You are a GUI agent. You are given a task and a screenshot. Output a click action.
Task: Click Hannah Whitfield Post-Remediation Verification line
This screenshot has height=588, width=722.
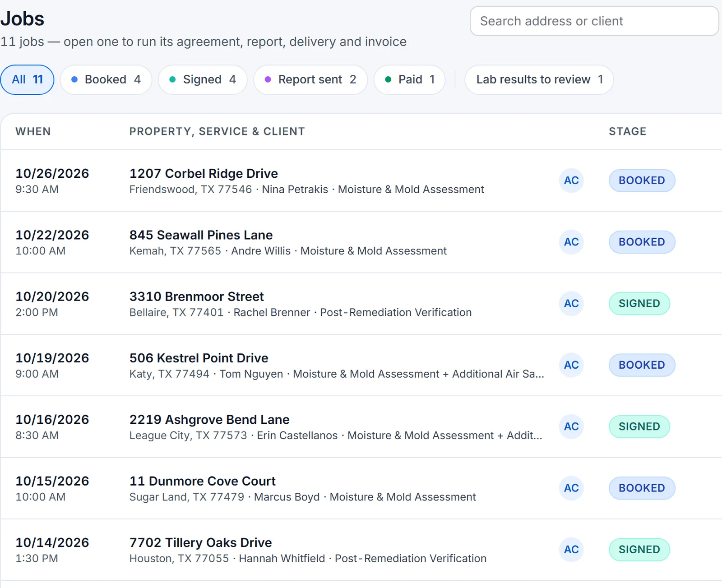[x=308, y=559]
